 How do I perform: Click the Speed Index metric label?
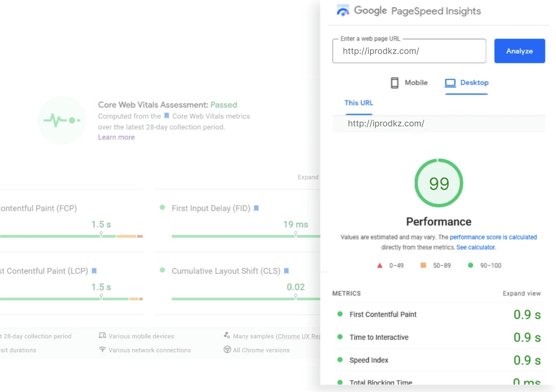click(x=369, y=360)
